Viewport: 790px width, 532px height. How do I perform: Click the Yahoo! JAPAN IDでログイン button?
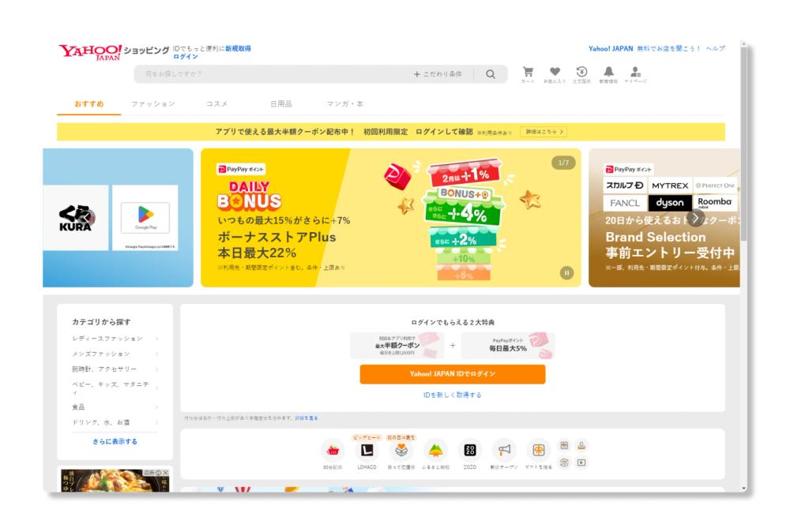pos(453,374)
